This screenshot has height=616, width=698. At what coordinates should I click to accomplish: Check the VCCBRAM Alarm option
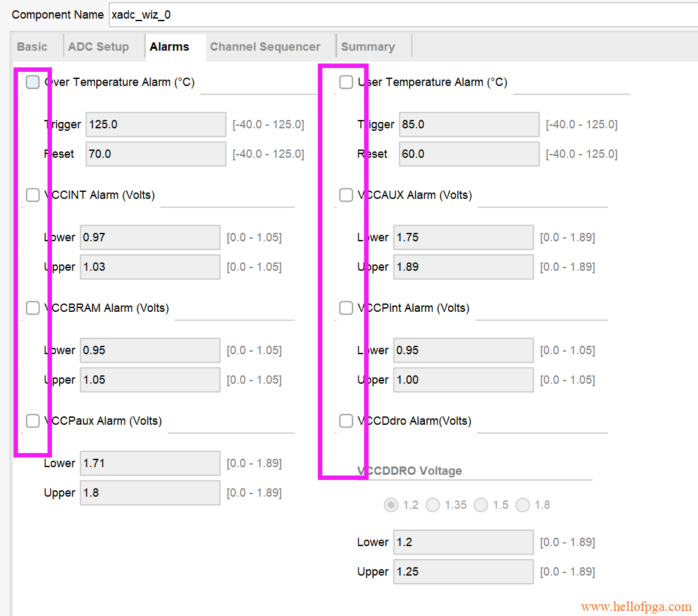[x=33, y=308]
